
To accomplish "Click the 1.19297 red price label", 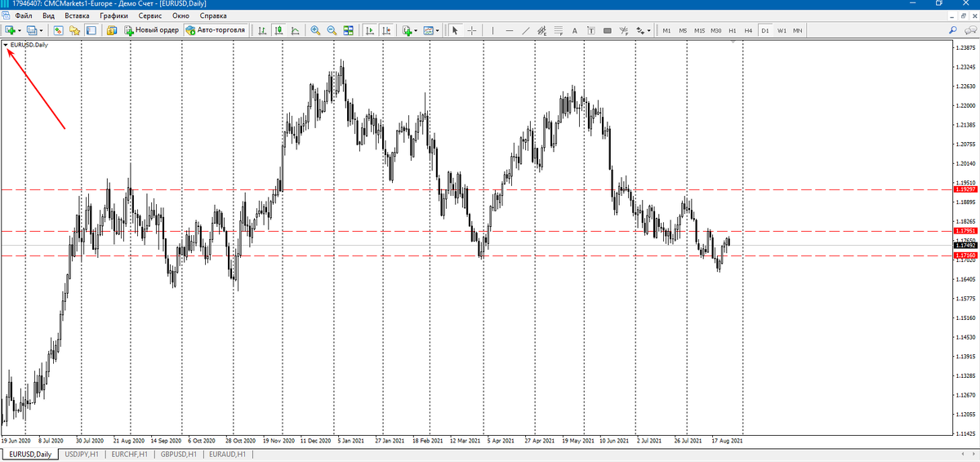I will pyautogui.click(x=964, y=189).
